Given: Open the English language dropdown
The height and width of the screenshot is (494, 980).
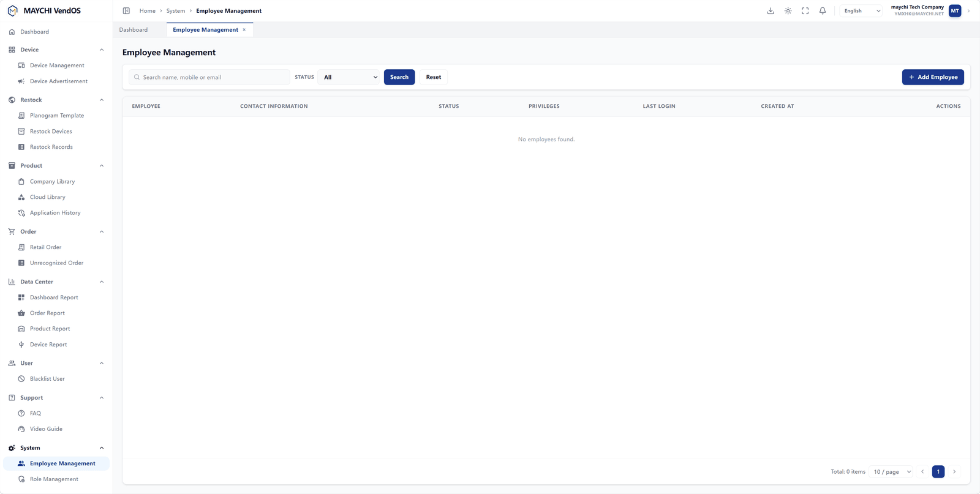Looking at the screenshot, I should pos(862,11).
